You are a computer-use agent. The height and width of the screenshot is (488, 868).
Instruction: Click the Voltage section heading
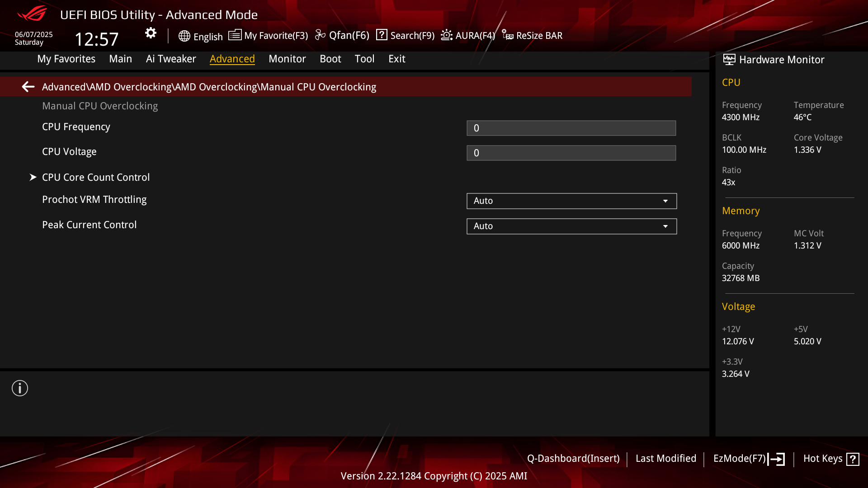(738, 307)
